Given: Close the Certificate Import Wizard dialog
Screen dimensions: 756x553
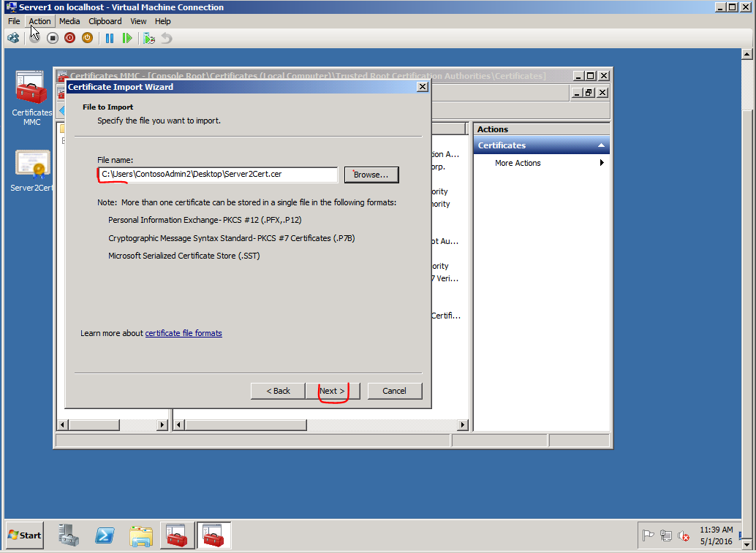Looking at the screenshot, I should pos(423,87).
